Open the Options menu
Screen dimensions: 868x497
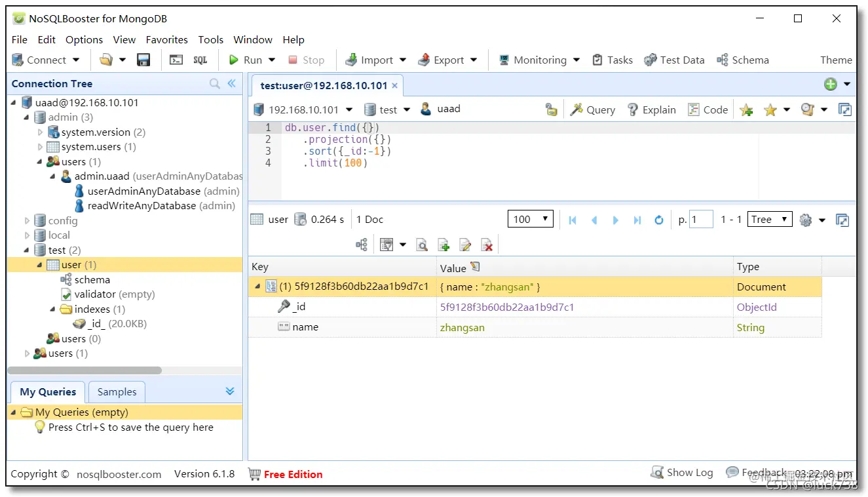click(84, 39)
